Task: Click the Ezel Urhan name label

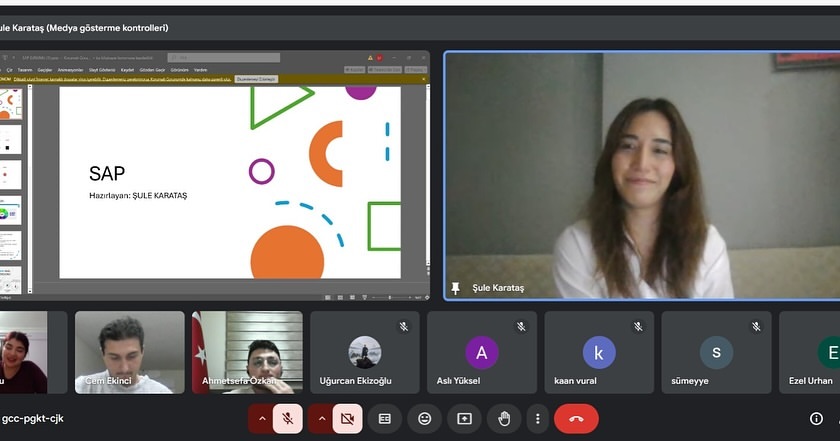Action: 811,381
